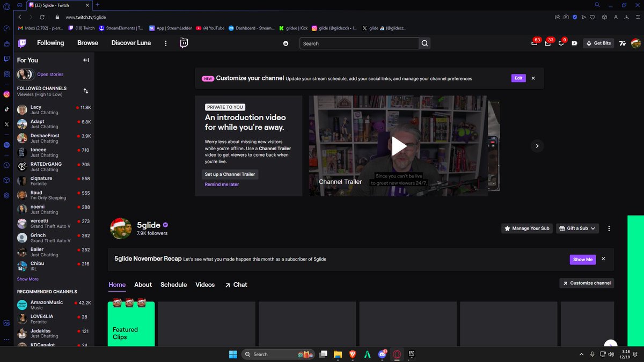Click Set up a Channel Trailer
Viewport: 644px width, 362px height.
[x=230, y=174]
